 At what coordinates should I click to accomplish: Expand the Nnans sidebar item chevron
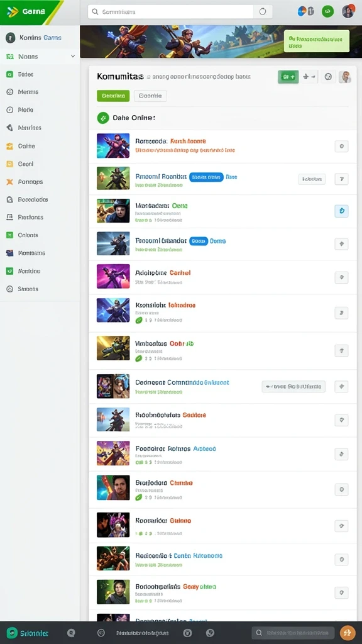pos(73,56)
